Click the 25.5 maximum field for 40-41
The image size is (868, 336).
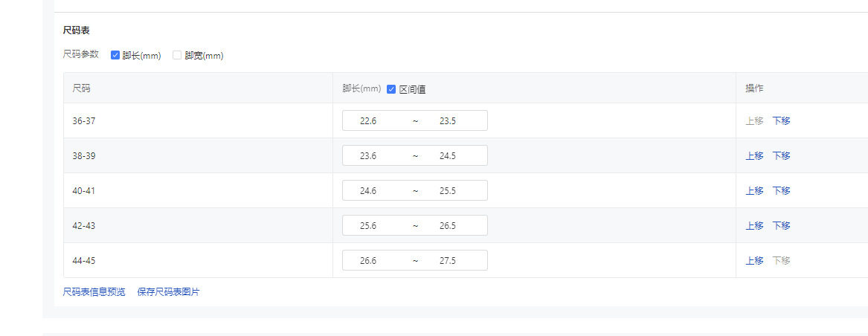[x=448, y=190]
